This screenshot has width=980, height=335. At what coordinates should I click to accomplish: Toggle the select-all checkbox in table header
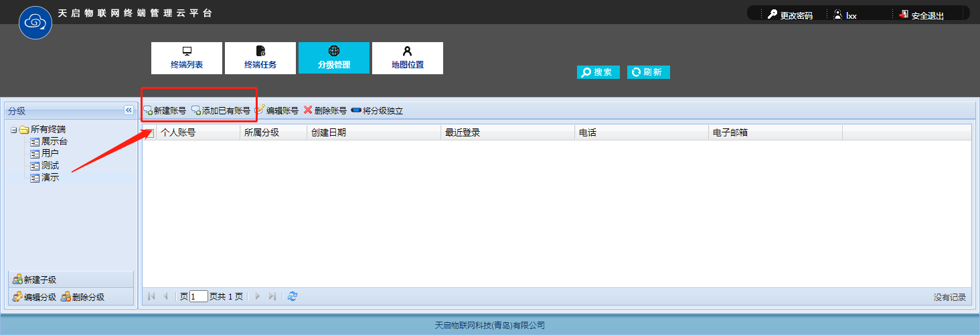149,133
